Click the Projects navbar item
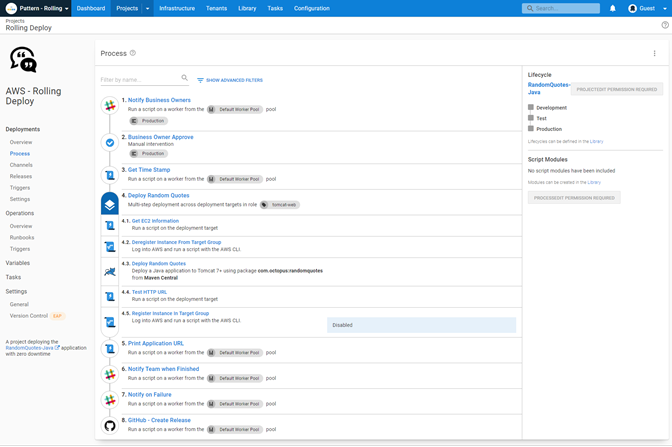Viewport: 672px width, 447px height. (x=127, y=8)
